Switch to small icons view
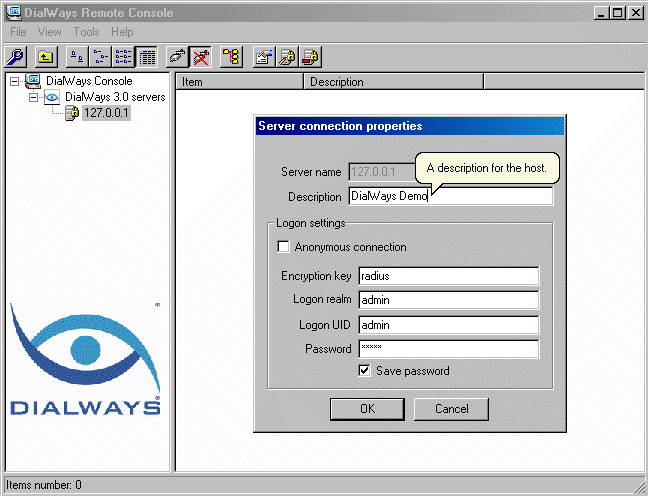The image size is (648, 496). [x=100, y=57]
